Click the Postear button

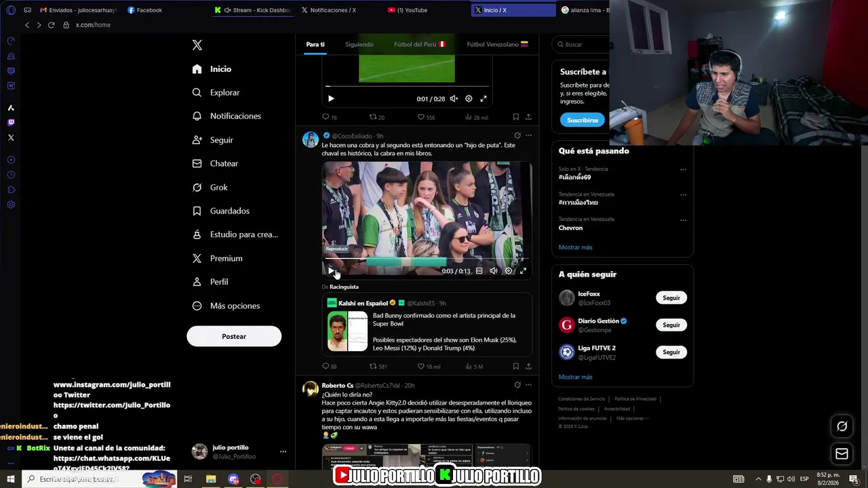(x=234, y=336)
